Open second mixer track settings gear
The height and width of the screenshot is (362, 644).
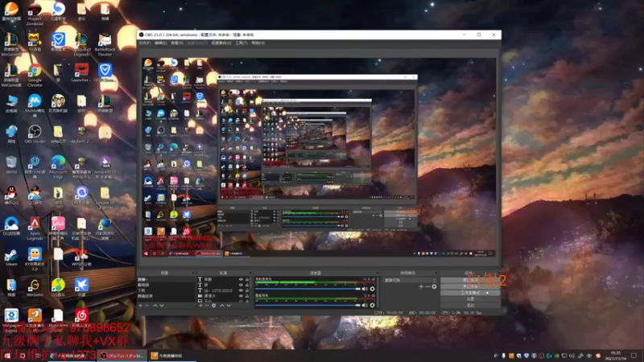tap(372, 306)
